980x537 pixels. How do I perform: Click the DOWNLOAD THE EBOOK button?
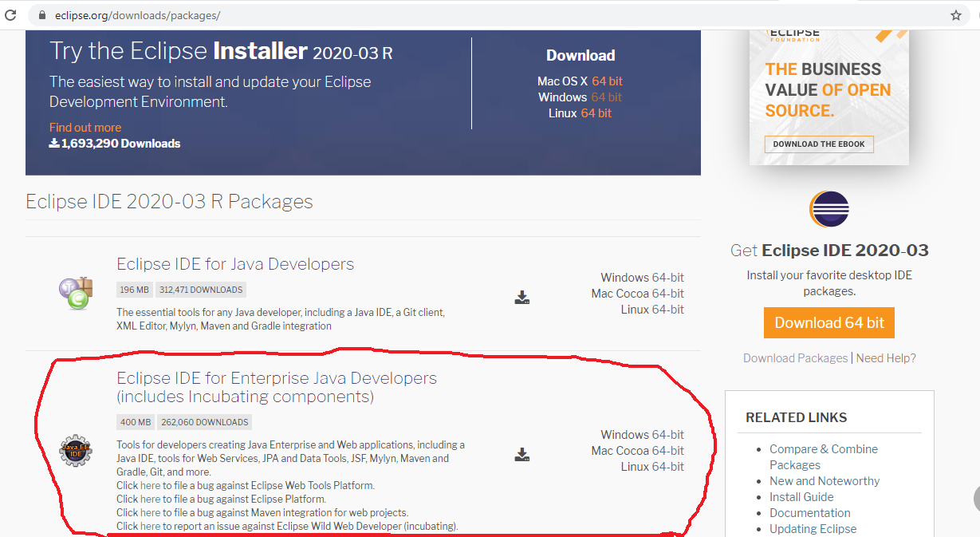[818, 144]
